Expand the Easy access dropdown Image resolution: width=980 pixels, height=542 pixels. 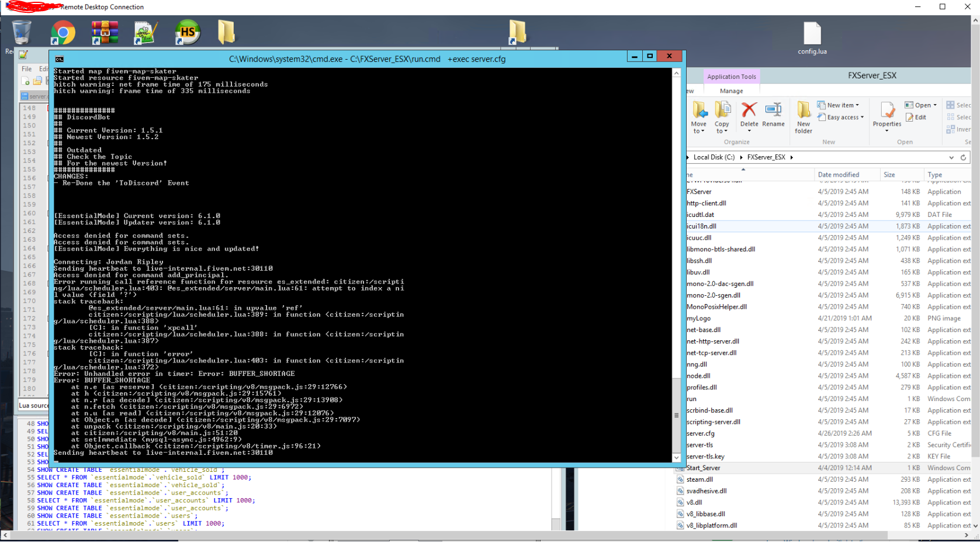[x=841, y=118]
